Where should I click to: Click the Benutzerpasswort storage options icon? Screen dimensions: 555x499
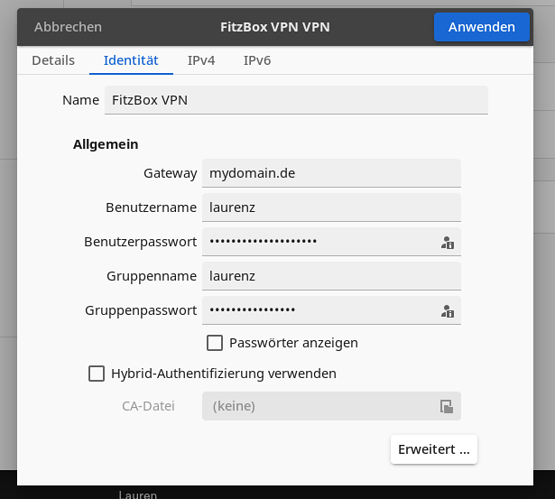(x=447, y=242)
